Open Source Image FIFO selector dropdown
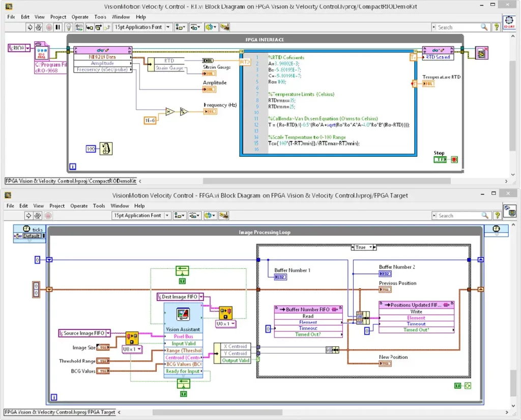521x420 pixels. coord(108,333)
